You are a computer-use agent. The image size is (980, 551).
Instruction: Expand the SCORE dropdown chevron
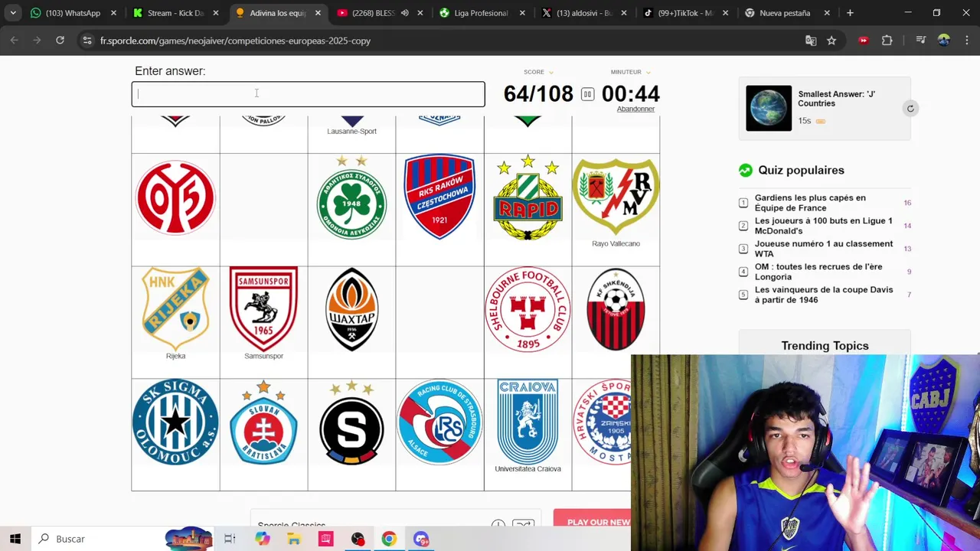550,73
